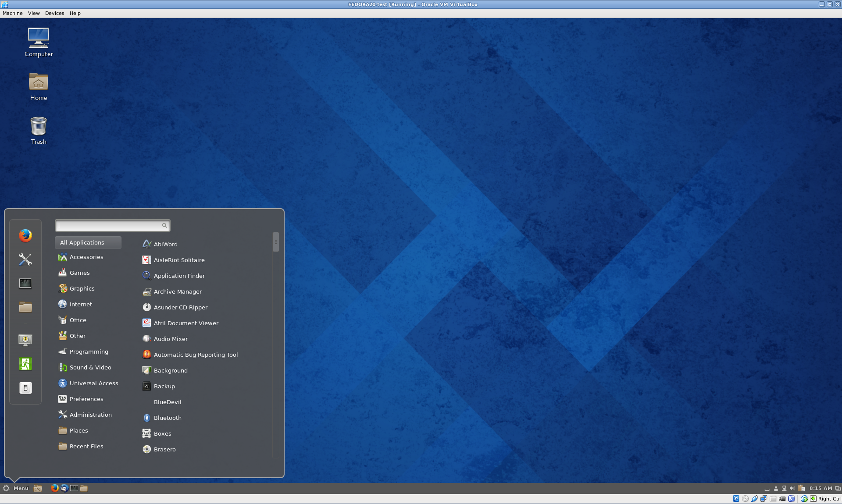Click the shutdown icon at the sidebar bottom
Screen dimensions: 842x504
[25, 388]
